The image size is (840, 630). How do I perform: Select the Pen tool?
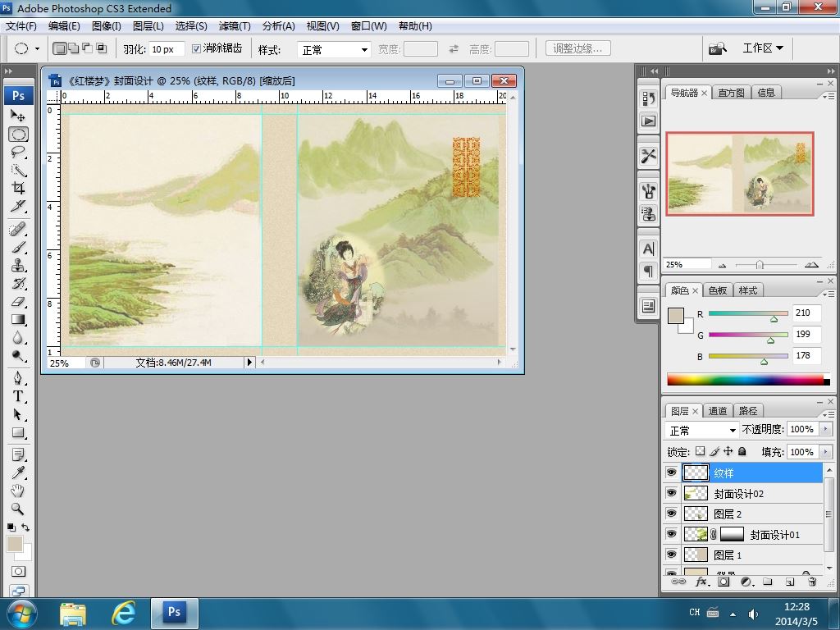18,379
